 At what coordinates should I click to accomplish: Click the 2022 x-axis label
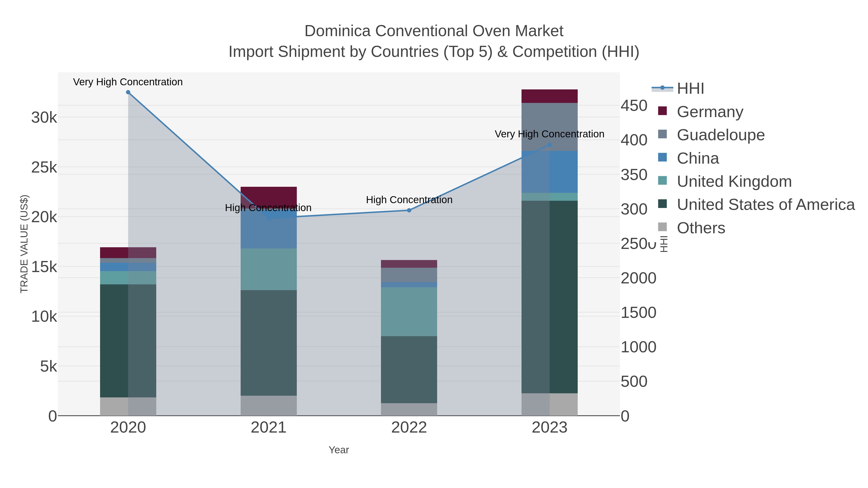409,428
